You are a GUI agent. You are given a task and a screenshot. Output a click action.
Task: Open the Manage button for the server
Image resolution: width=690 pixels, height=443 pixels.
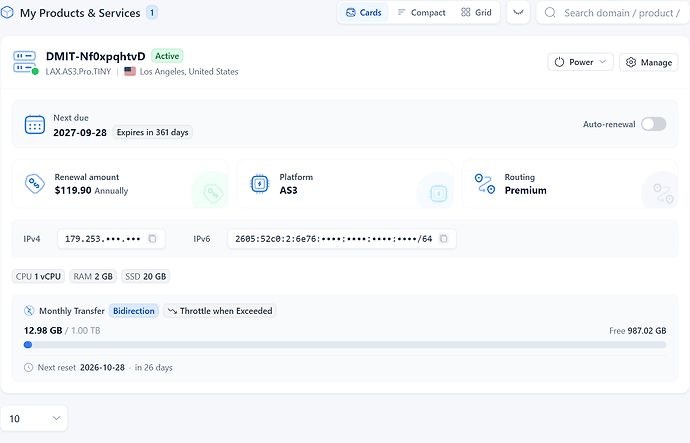[649, 62]
